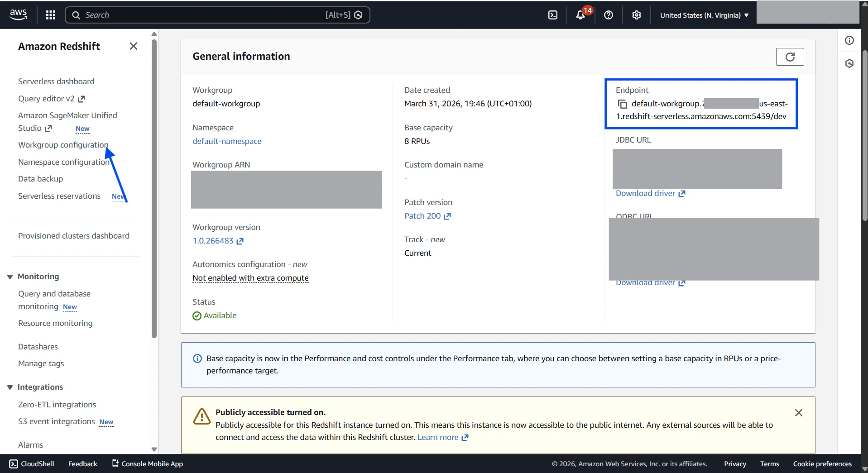This screenshot has width=868, height=473.
Task: Copy the Endpoint address icon
Action: pyautogui.click(x=623, y=104)
